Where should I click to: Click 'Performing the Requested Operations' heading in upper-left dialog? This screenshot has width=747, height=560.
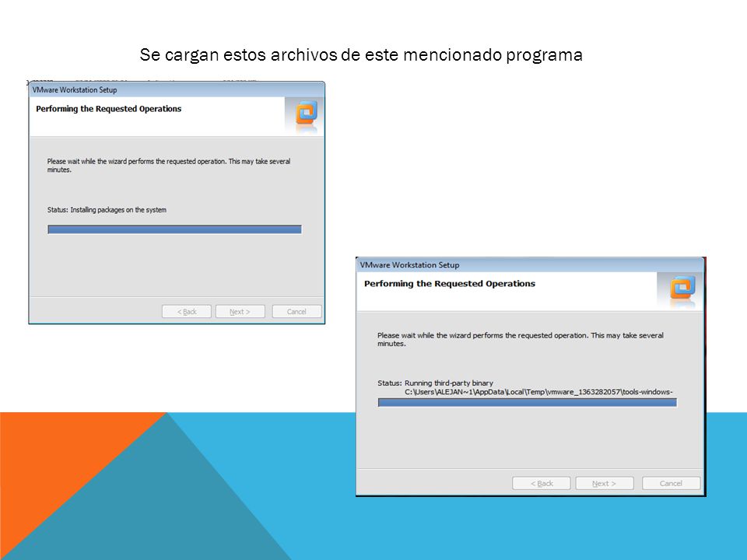click(109, 109)
